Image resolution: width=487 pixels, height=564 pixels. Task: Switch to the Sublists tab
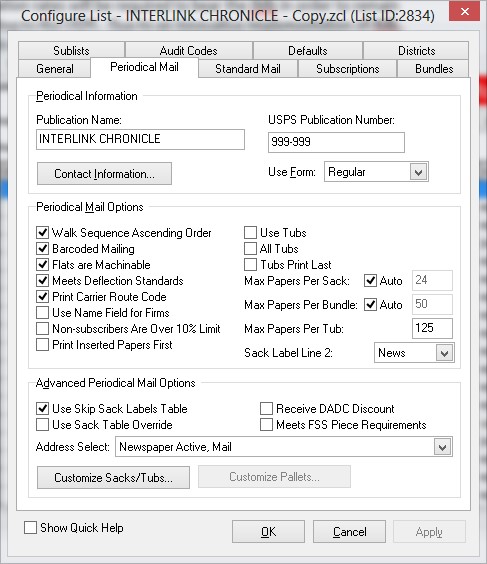[x=71, y=50]
